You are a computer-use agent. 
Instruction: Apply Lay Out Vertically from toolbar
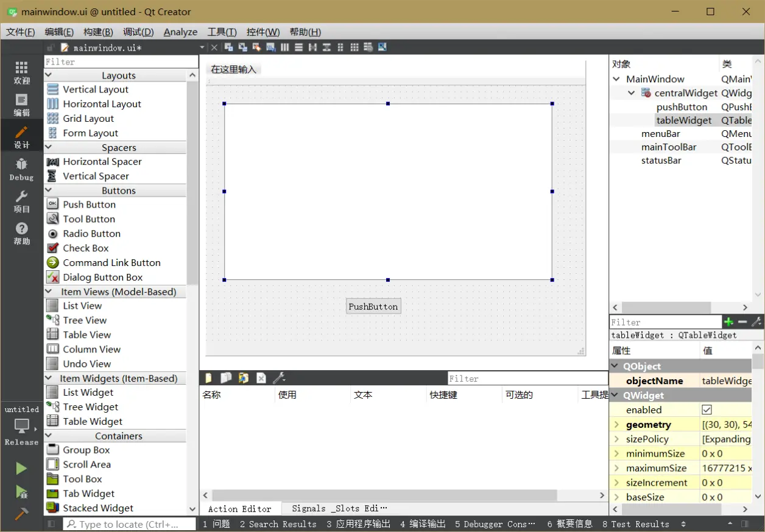pos(298,47)
